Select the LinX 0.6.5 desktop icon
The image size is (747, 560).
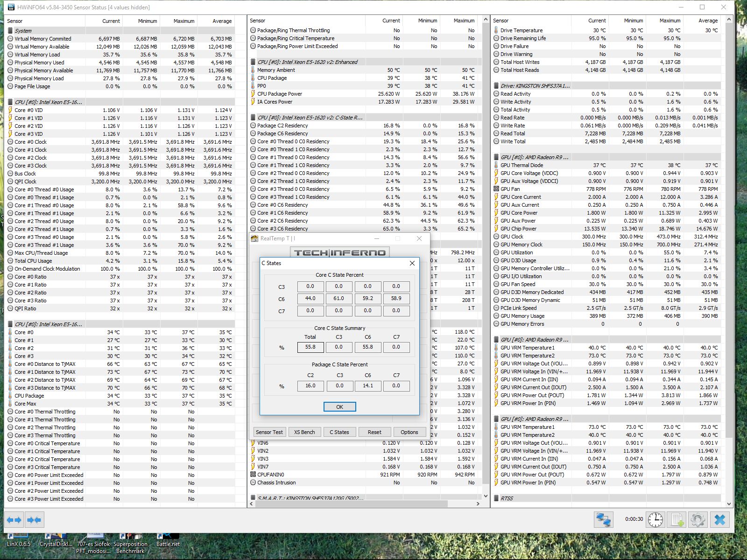point(18,541)
